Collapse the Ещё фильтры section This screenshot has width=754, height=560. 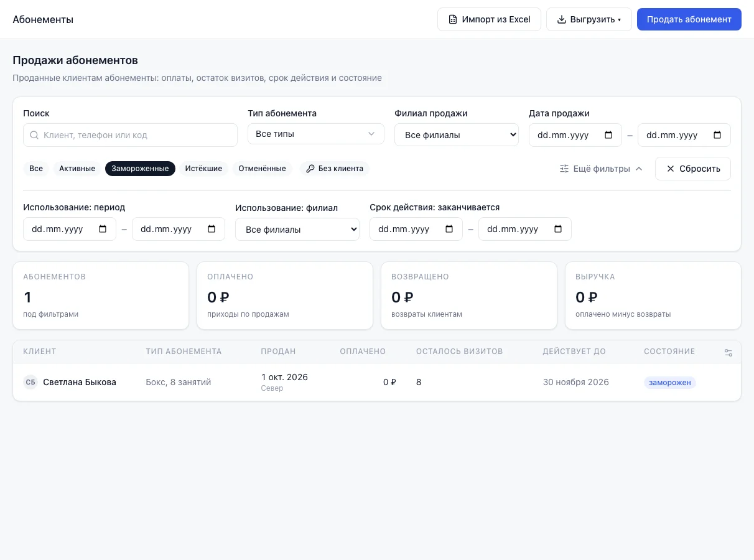click(601, 169)
